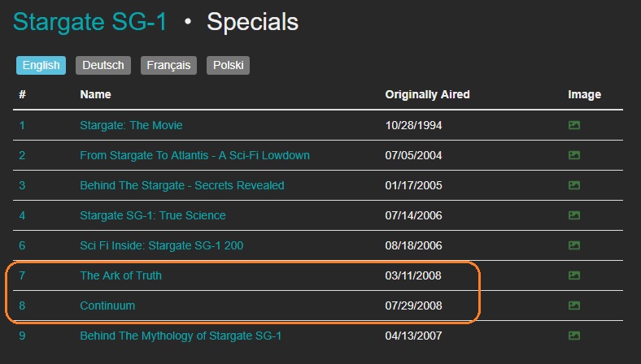Switch to the English language tab
The image size is (641, 364).
point(41,65)
